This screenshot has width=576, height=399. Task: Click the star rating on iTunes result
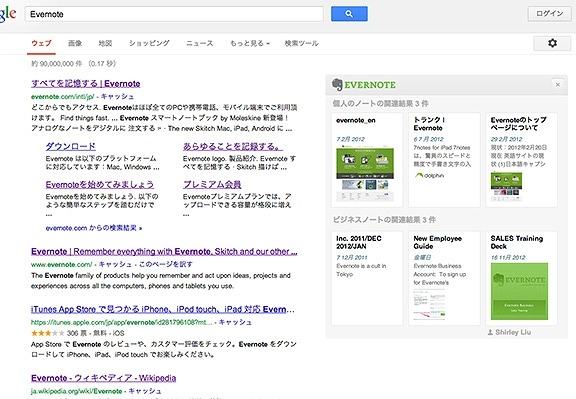tap(48, 333)
